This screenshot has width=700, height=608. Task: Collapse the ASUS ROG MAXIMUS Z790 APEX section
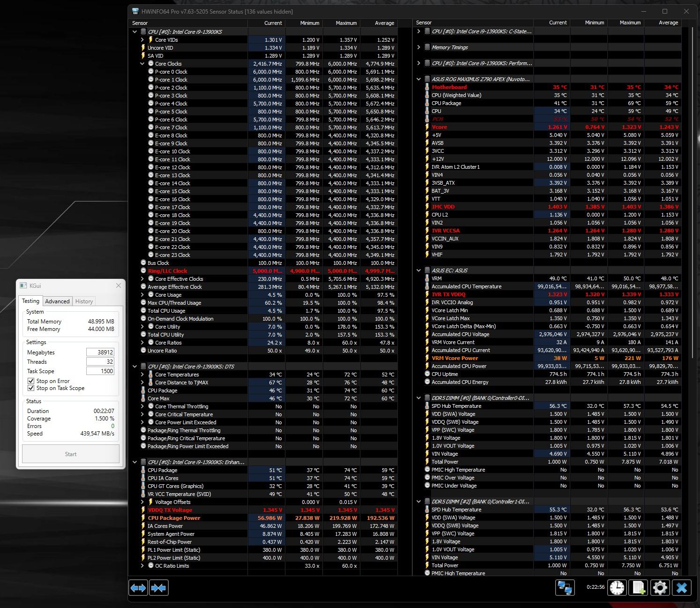tap(418, 79)
